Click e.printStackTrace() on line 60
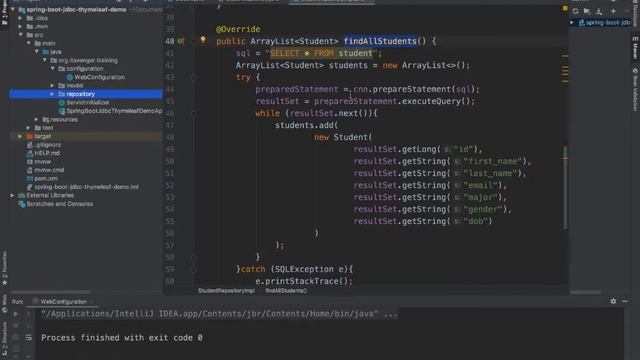This screenshot has width=640, height=360. [304, 281]
